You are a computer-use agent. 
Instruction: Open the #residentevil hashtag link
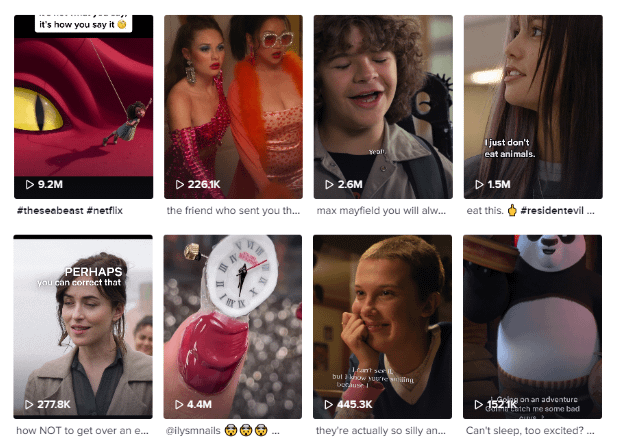[552, 210]
